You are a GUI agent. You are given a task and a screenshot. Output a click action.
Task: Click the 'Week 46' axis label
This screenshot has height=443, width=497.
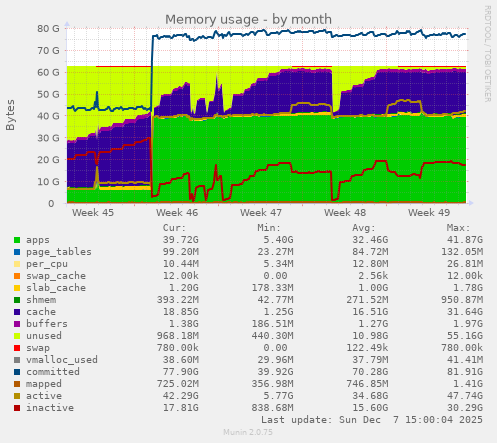point(177,213)
